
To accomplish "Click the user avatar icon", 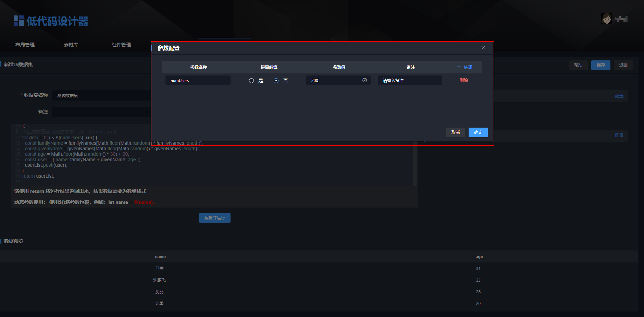I will pyautogui.click(x=606, y=19).
